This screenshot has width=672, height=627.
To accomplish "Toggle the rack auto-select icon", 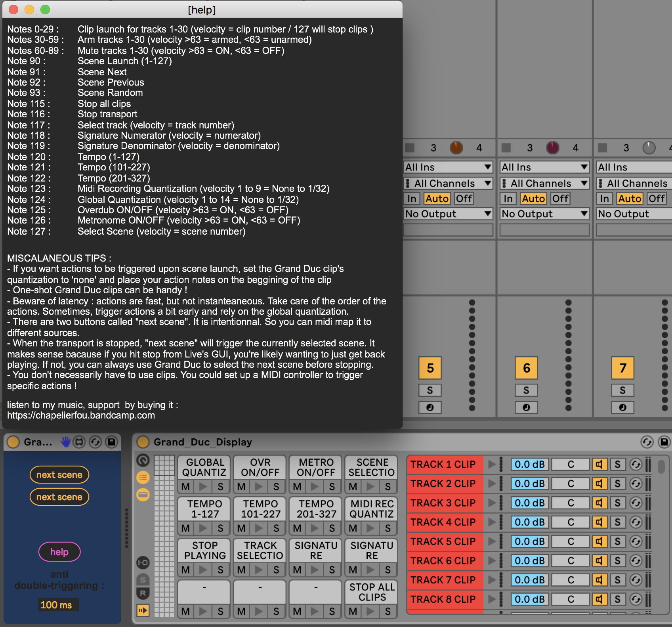I will pos(143,610).
